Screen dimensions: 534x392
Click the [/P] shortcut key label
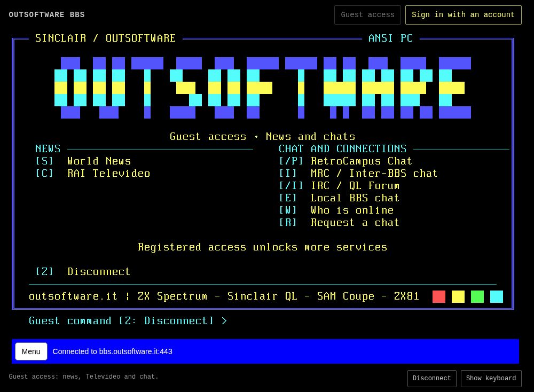point(291,161)
